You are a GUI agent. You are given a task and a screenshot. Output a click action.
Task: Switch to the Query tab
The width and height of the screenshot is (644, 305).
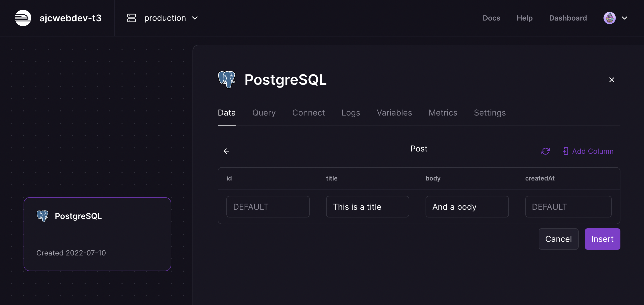pyautogui.click(x=264, y=113)
